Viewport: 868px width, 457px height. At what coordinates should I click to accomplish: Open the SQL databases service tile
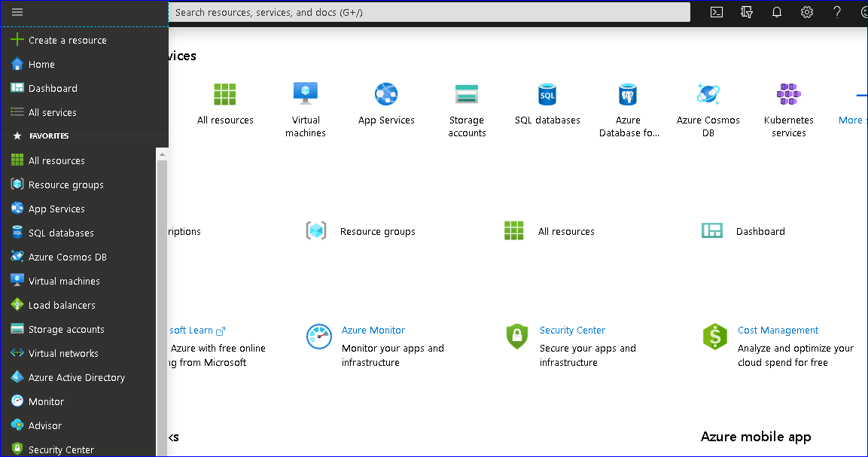coord(547,104)
